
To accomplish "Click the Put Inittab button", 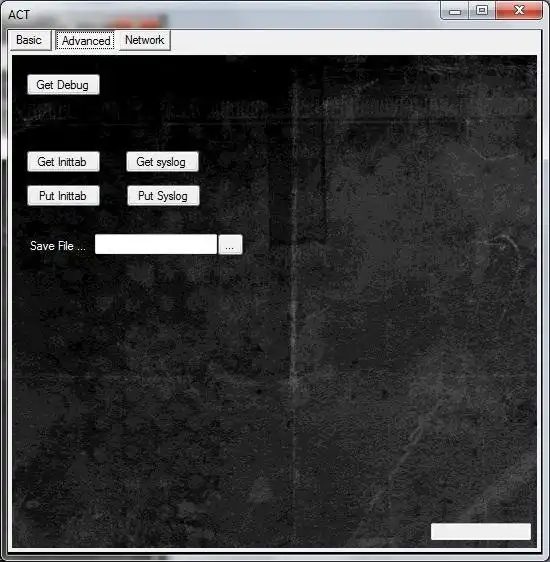I will tap(63, 196).
